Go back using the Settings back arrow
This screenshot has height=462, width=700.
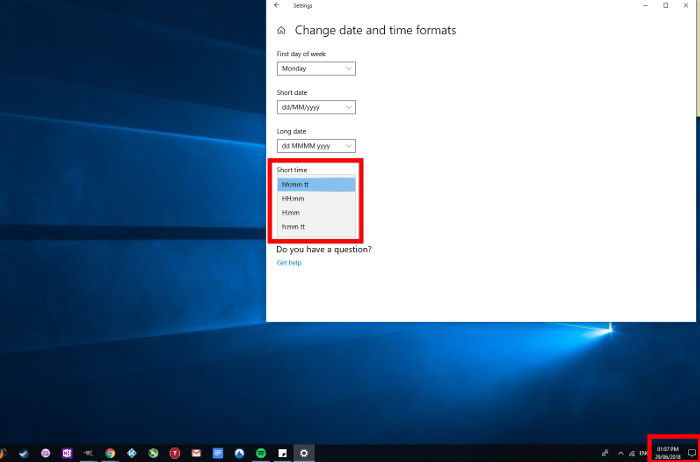[x=277, y=5]
